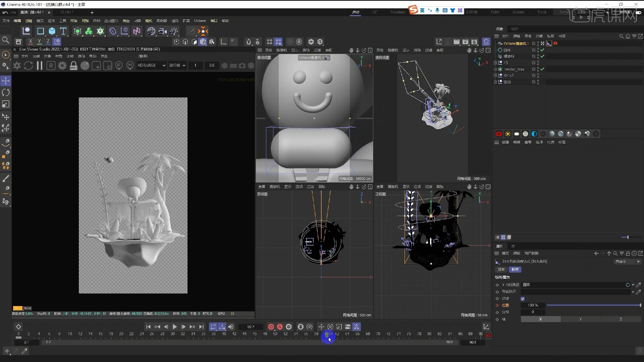Screen dimensions: 644x362
Task: Select the Rotate tool
Action: [x=5, y=92]
